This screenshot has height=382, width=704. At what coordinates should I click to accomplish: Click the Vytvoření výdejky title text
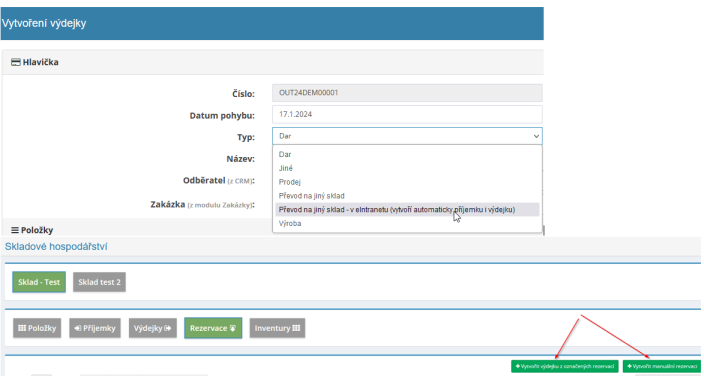pyautogui.click(x=44, y=23)
